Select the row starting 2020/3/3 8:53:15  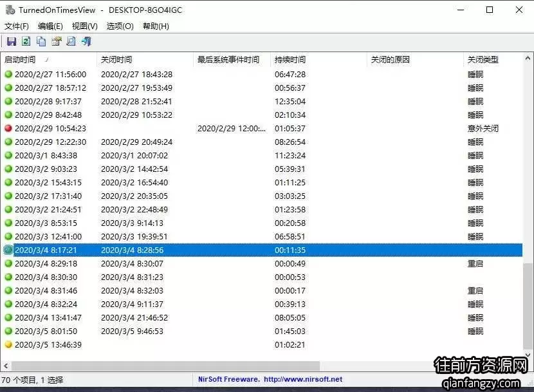[x=261, y=223]
